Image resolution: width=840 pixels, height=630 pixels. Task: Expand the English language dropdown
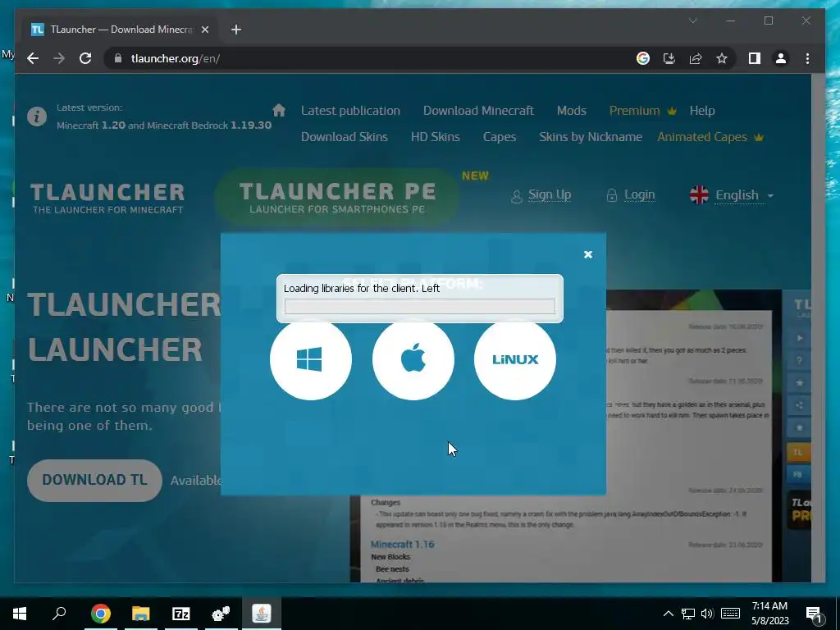pos(732,195)
